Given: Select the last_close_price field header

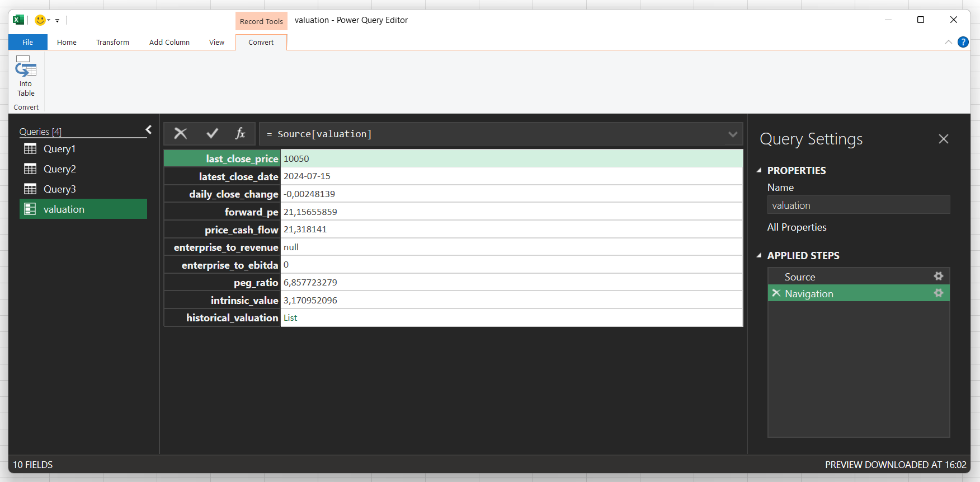Looking at the screenshot, I should (x=222, y=158).
